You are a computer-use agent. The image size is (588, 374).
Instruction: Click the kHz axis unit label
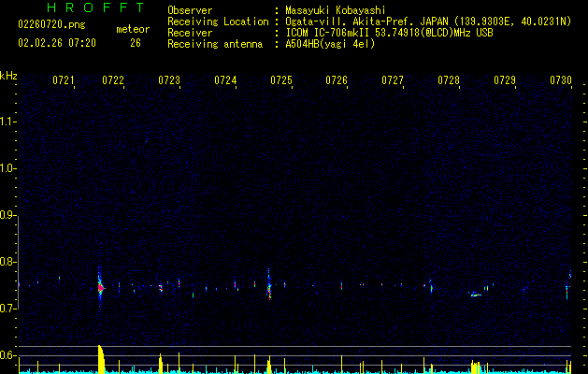pyautogui.click(x=8, y=76)
